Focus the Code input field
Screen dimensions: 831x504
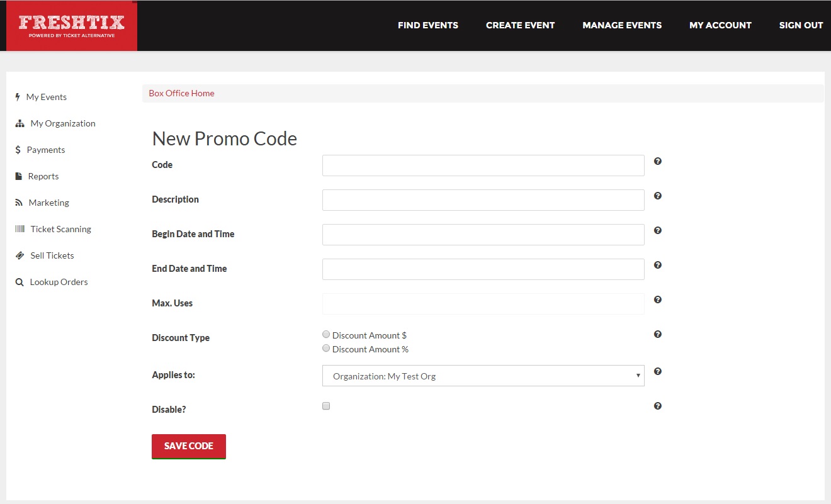[x=483, y=165]
